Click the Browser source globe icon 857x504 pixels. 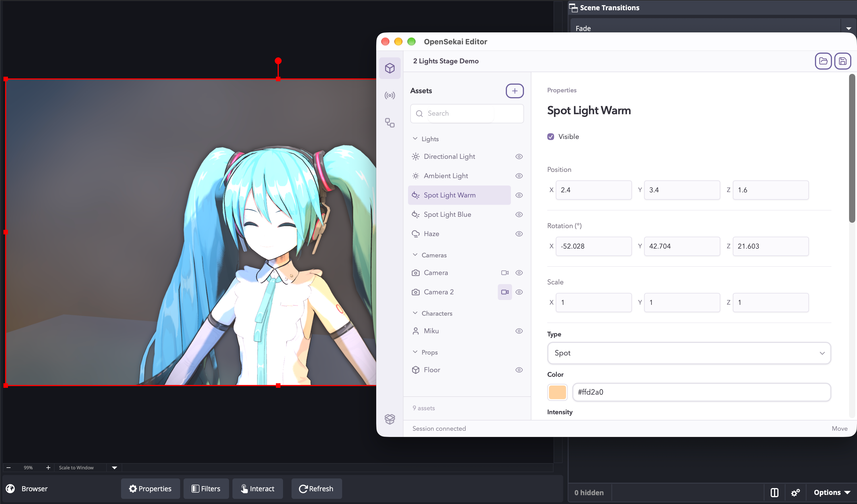click(x=11, y=489)
